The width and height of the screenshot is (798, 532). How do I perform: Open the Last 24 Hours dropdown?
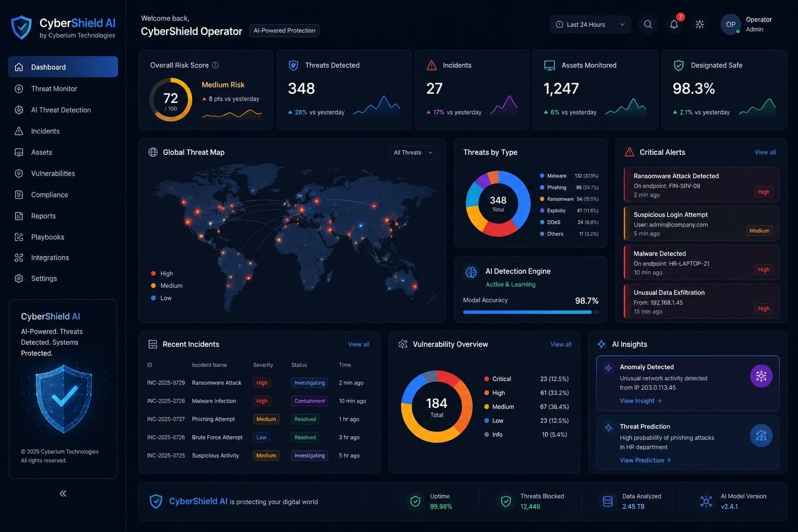[x=590, y=24]
